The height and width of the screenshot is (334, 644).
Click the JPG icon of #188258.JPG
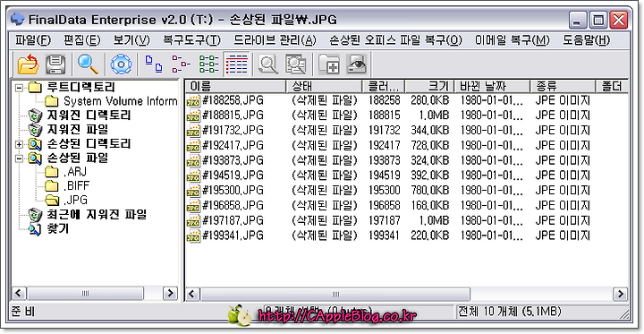(x=193, y=101)
